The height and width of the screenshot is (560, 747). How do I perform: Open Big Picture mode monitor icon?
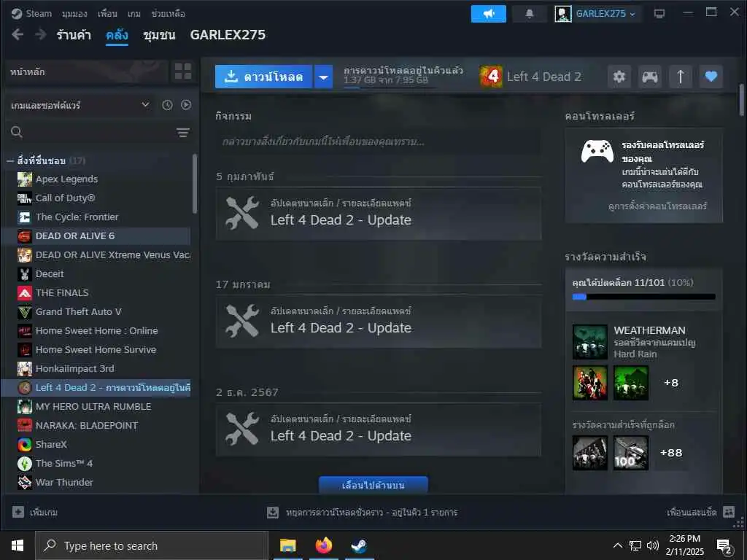pos(659,14)
